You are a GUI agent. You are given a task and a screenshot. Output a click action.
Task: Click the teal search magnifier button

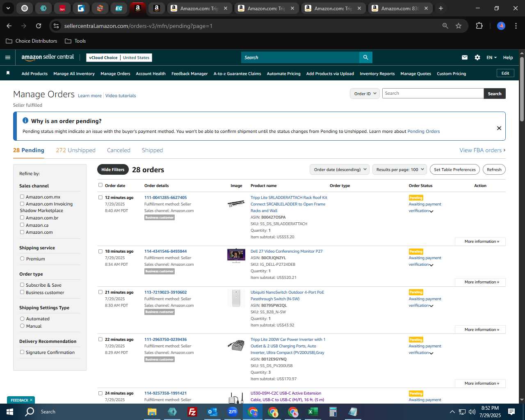tap(365, 57)
